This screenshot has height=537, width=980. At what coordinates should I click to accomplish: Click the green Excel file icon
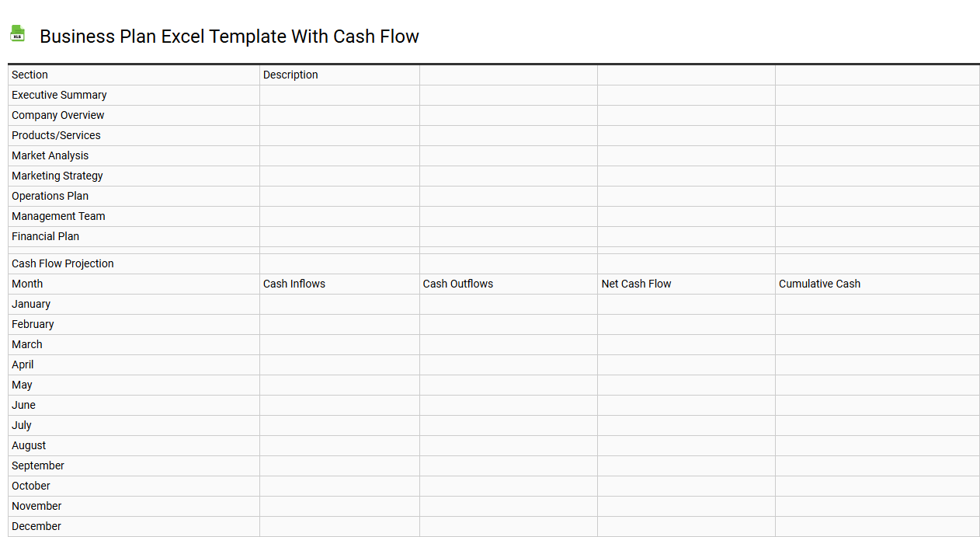(x=17, y=33)
